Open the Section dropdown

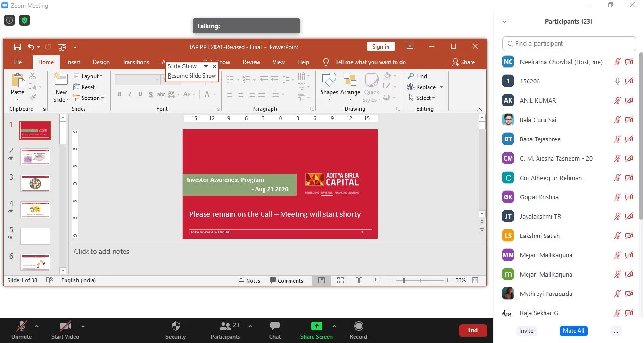88,98
